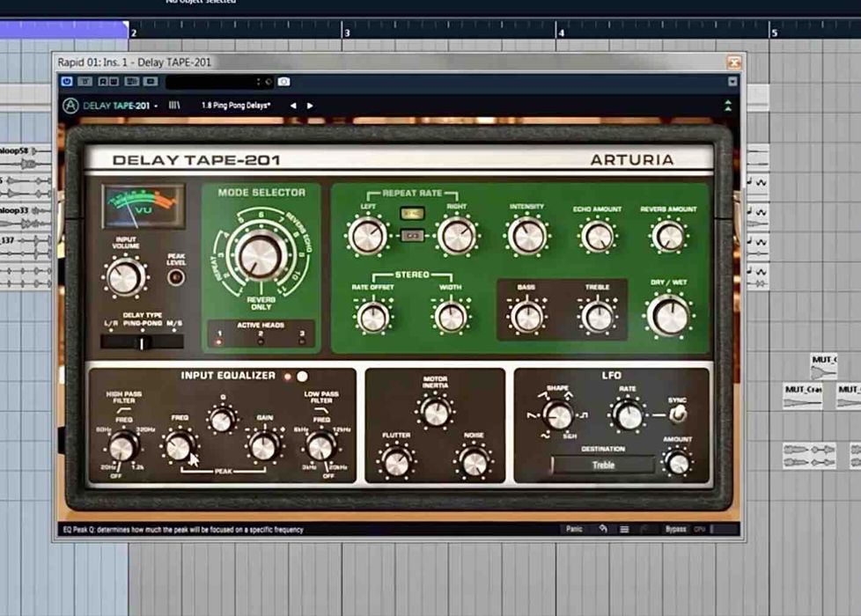The image size is (861, 616).
Task: Close the Delay TAPE-201 plugin window
Action: tap(733, 62)
